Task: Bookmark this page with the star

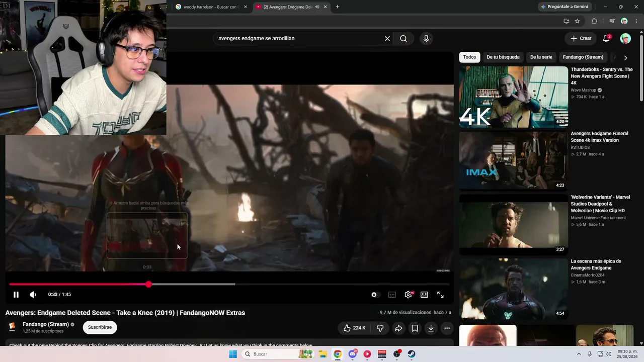Action: click(x=577, y=21)
